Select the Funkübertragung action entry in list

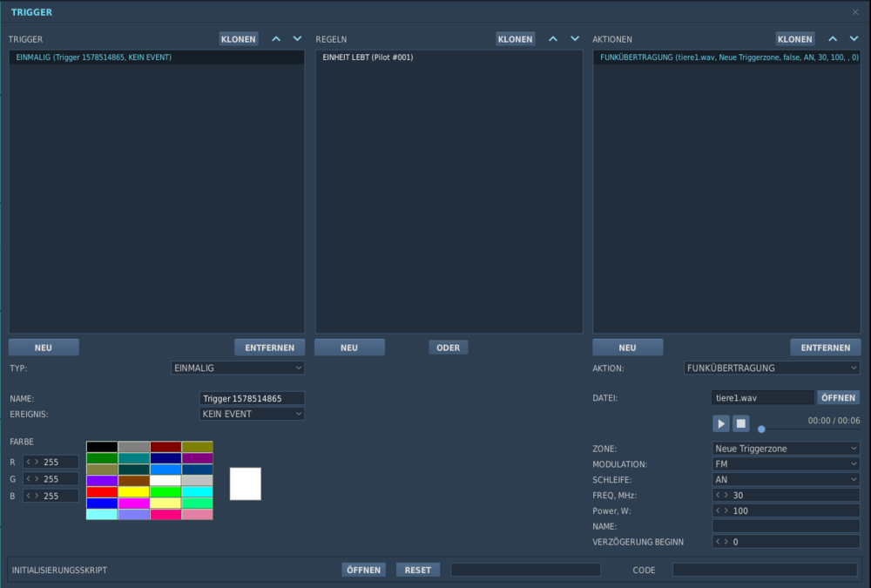pos(726,57)
